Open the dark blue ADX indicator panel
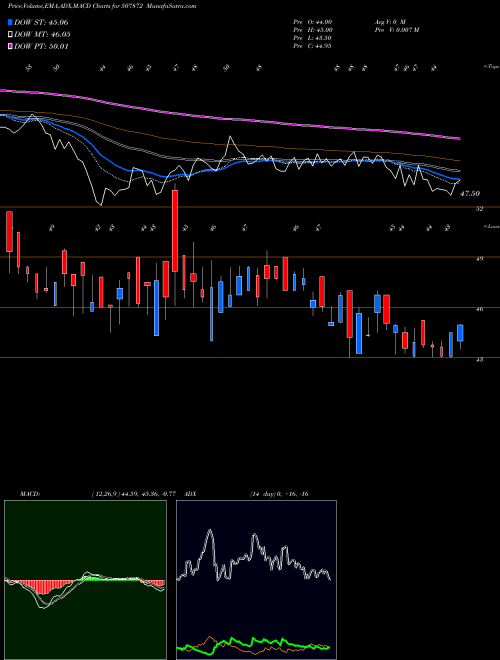Viewport: 500px width, 660px height. 256,580
